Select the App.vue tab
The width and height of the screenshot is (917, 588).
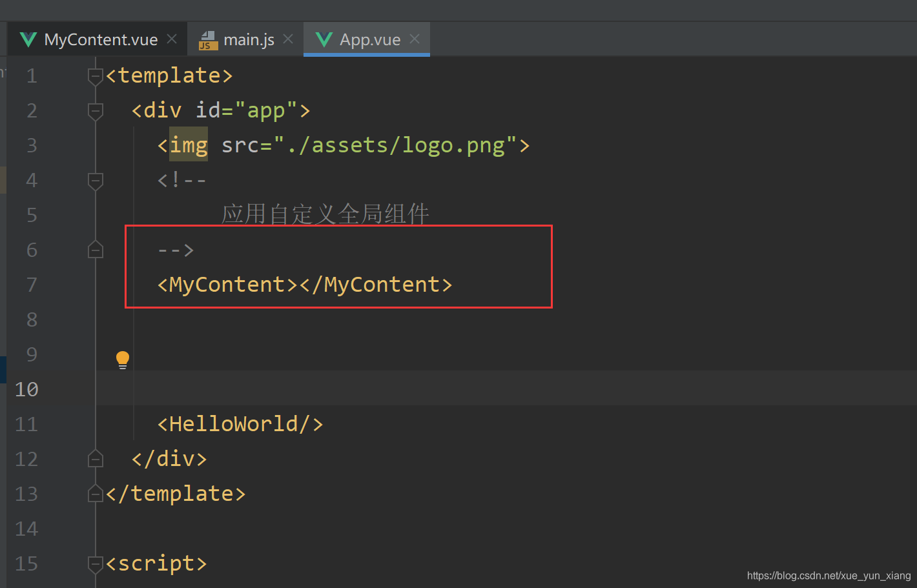tap(367, 39)
